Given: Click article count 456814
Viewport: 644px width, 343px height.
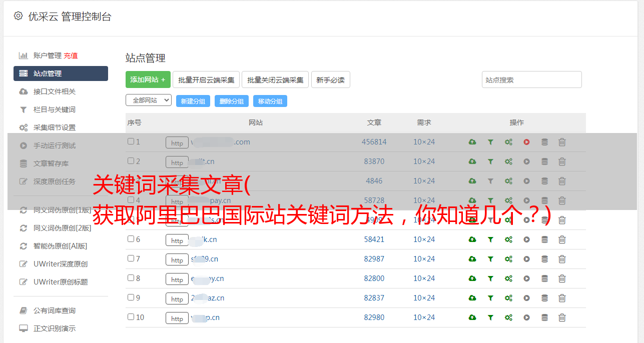Looking at the screenshot, I should [x=374, y=142].
